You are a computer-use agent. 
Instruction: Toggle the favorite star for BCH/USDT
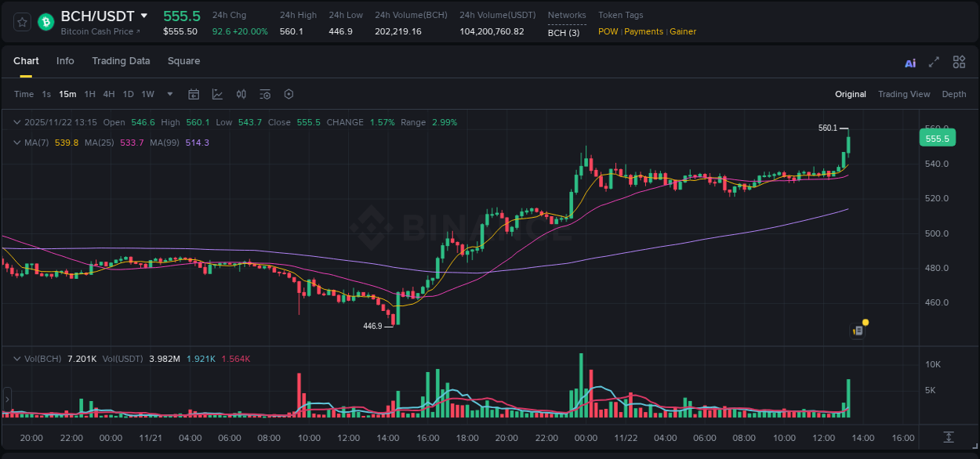tap(23, 22)
